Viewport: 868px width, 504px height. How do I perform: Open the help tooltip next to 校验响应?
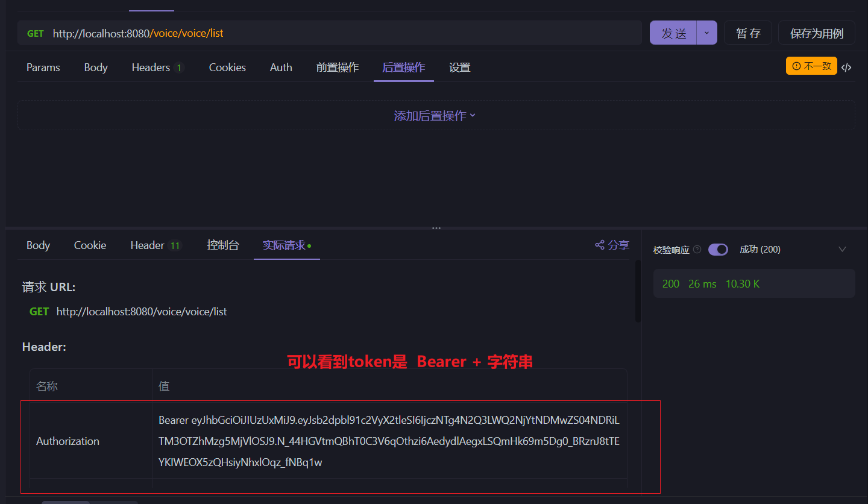click(x=697, y=249)
